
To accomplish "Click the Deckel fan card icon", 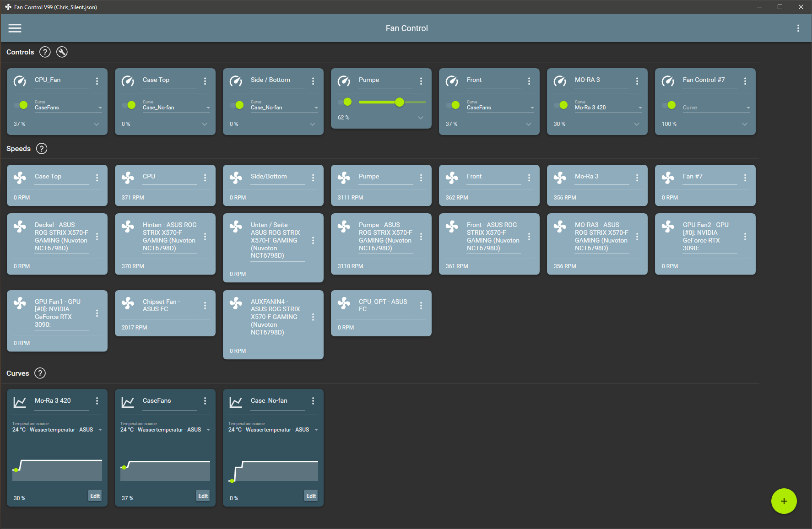I will (x=20, y=226).
